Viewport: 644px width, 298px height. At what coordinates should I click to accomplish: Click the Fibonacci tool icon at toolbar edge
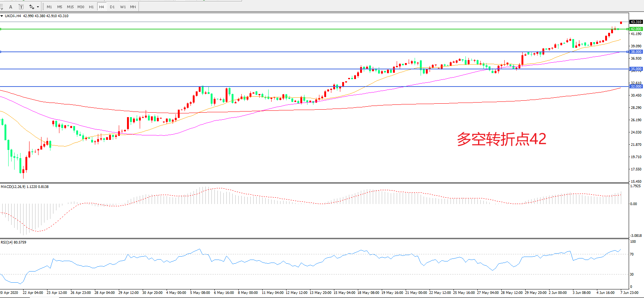(1, 7)
